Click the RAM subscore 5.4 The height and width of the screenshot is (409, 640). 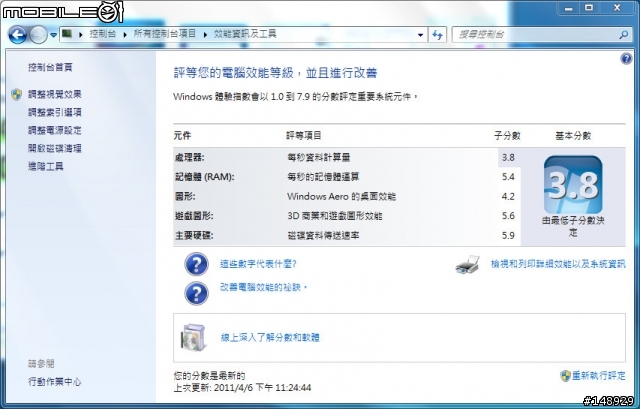(508, 177)
